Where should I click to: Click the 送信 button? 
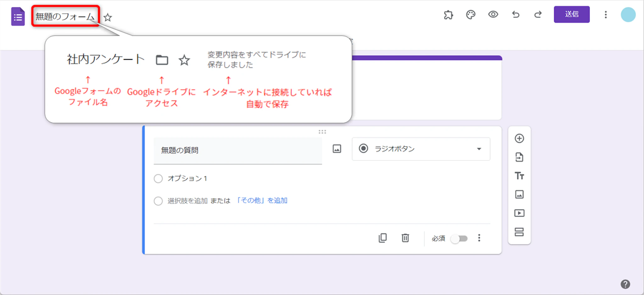(x=571, y=14)
